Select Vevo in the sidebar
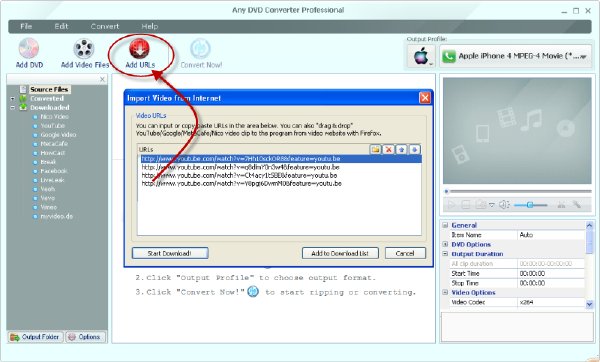The image size is (600, 362). pyautogui.click(x=48, y=198)
